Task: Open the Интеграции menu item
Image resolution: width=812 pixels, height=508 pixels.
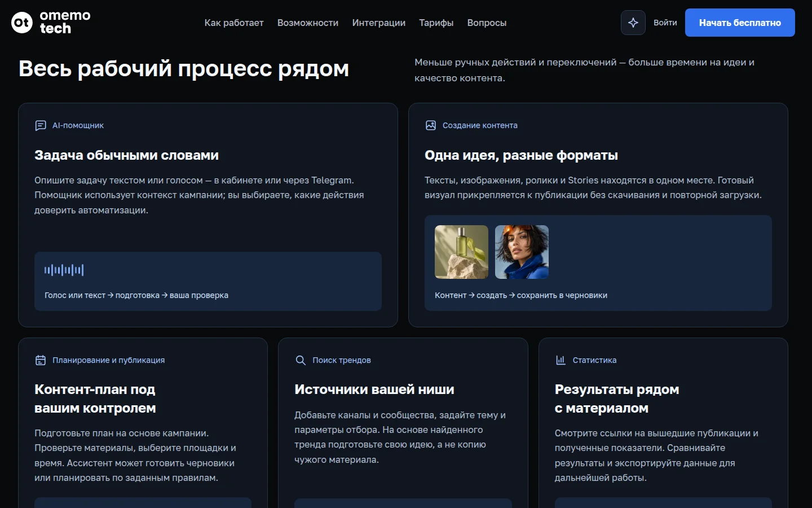Action: (379, 23)
